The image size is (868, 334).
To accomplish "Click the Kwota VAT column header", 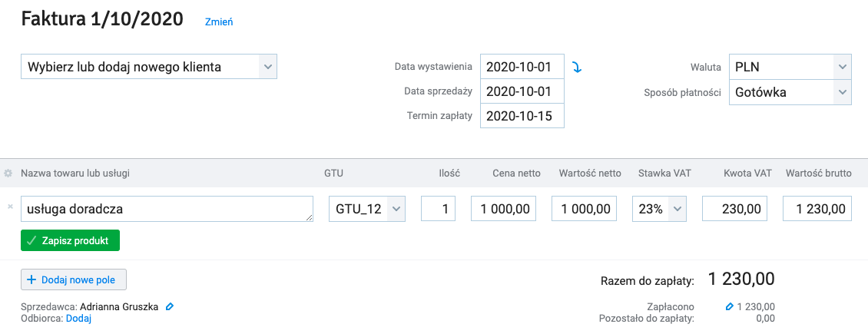I will tap(746, 173).
